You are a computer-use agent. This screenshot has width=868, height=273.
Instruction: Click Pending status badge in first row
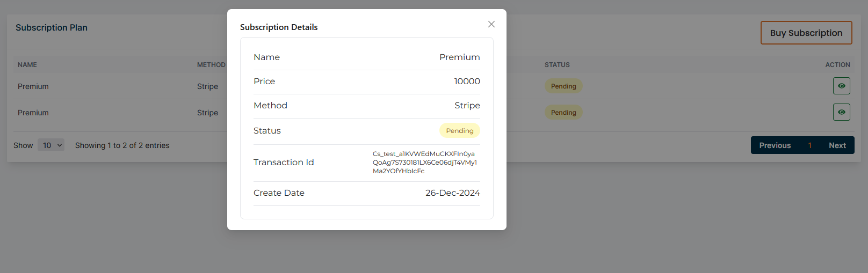563,86
